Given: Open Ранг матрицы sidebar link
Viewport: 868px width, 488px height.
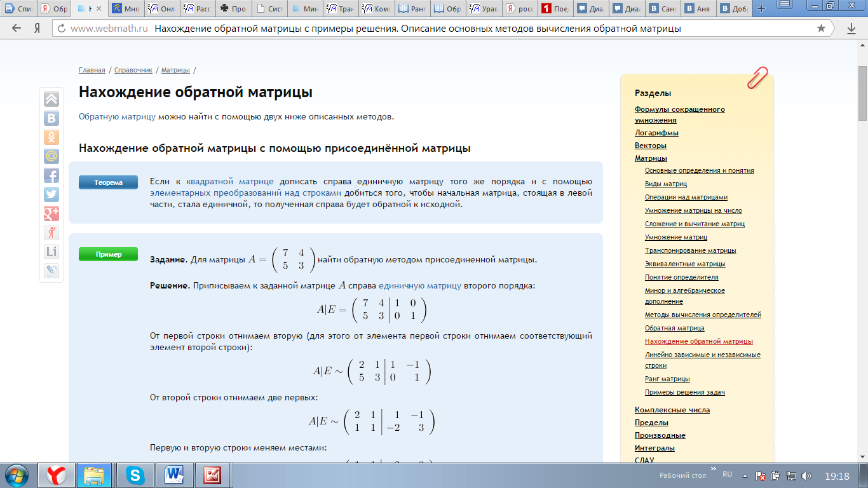Looking at the screenshot, I should click(667, 379).
